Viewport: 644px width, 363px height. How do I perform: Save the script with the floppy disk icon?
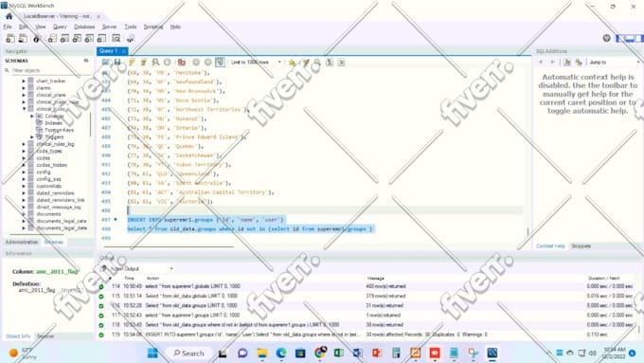coord(117,62)
